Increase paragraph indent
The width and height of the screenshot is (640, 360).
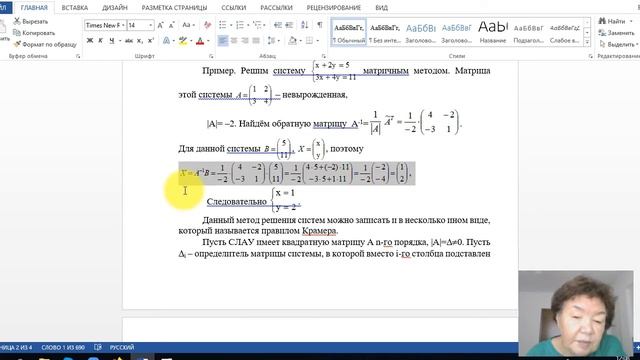coord(289,25)
